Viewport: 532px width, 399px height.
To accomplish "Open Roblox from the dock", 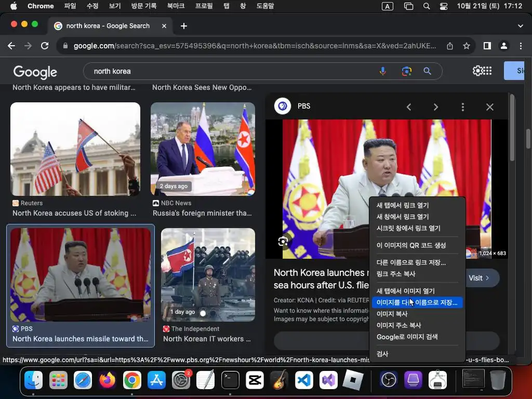I will [x=353, y=380].
